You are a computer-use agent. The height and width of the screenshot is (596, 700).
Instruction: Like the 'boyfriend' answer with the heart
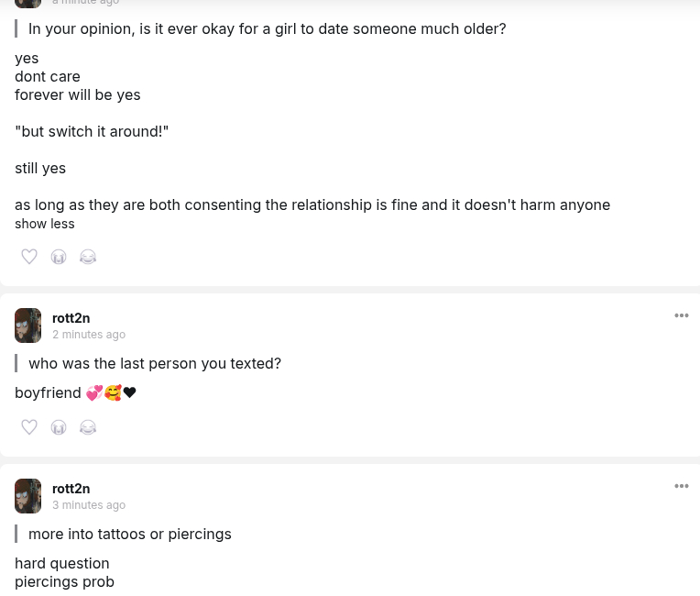[29, 427]
